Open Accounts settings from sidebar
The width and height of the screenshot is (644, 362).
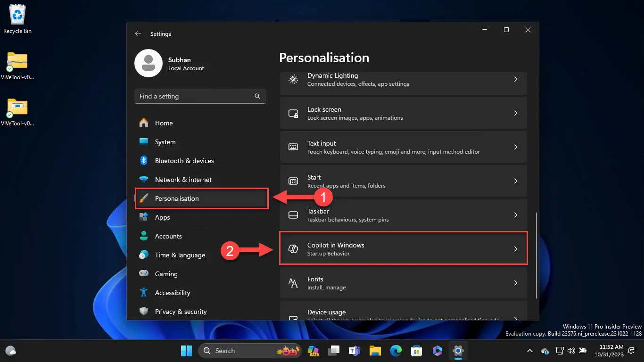(x=201, y=236)
